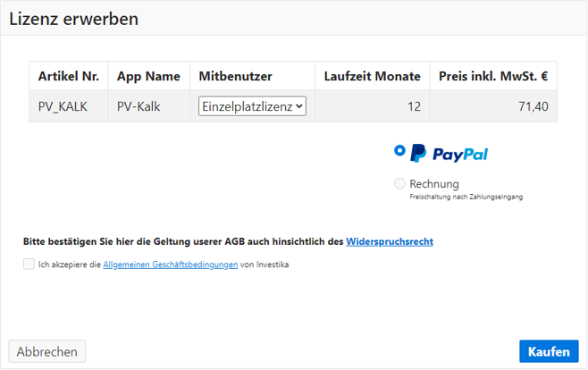Image resolution: width=588 pixels, height=370 pixels.
Task: Open the Einzelplatzlizenz dropdown
Action: pyautogui.click(x=252, y=106)
